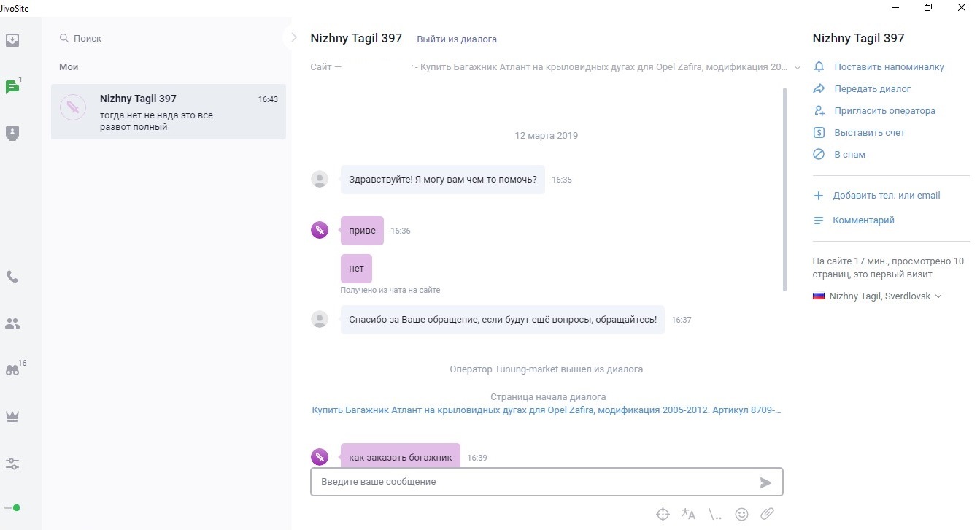Click the comment lines icon

click(819, 220)
